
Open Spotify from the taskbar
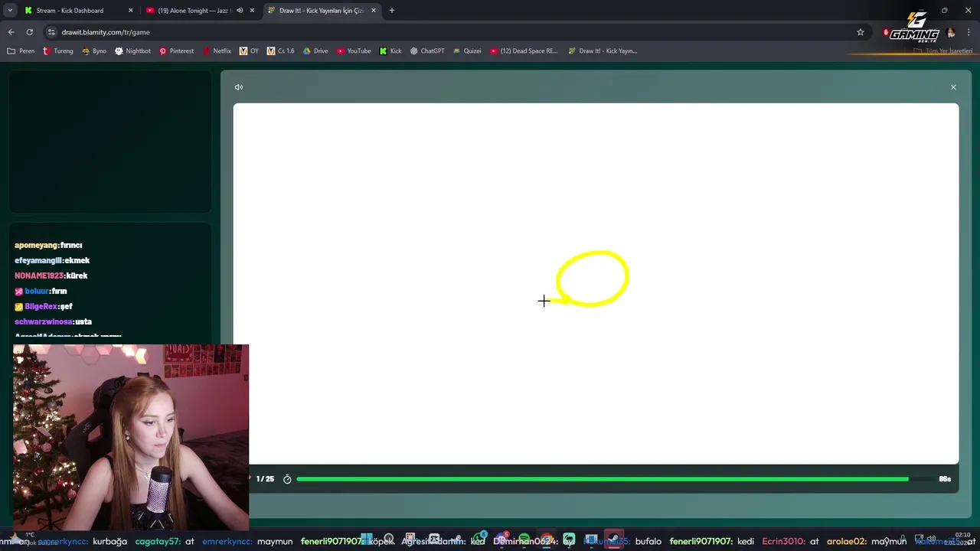524,540
